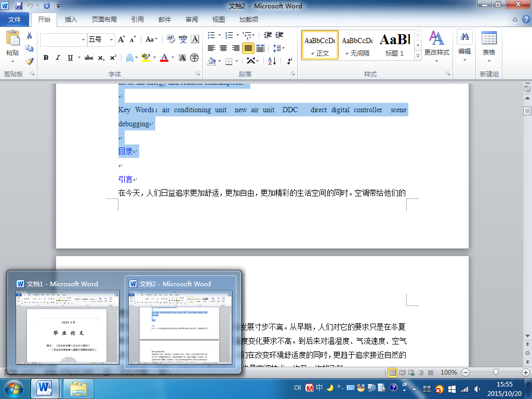The width and height of the screenshot is (532, 399).
Task: Select the Format Painter brush
Action: pyautogui.click(x=29, y=61)
